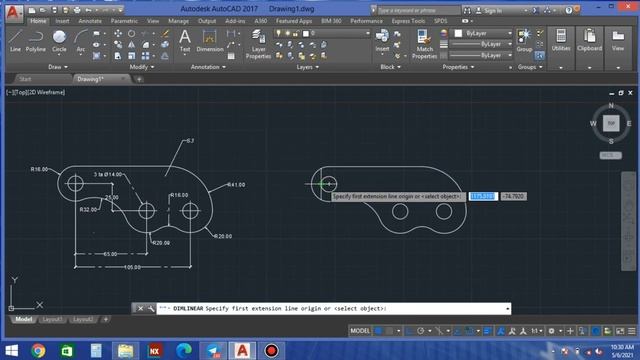This screenshot has height=360, width=640.
Task: Click the Group tool
Action: click(524, 41)
